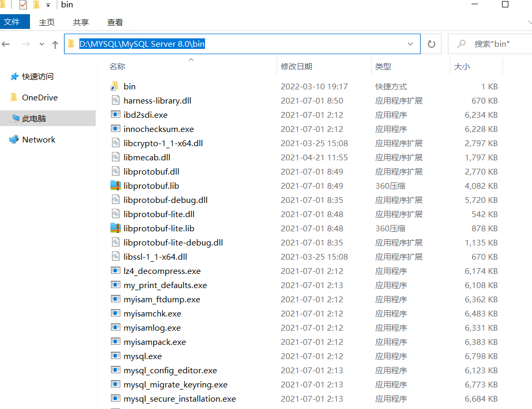
Task: Click the libprotobuf.lib archive icon
Action: 116,186
